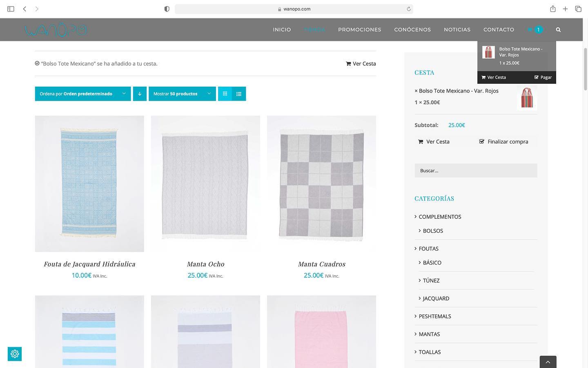Click the bag thumbnail in the Cesta sidebar
588x368 pixels.
[x=527, y=98]
